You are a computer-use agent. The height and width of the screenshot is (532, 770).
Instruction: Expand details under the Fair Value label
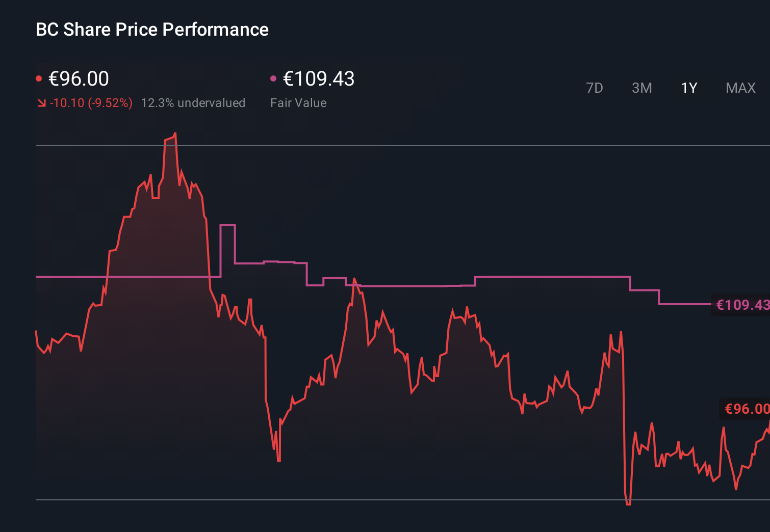[298, 102]
